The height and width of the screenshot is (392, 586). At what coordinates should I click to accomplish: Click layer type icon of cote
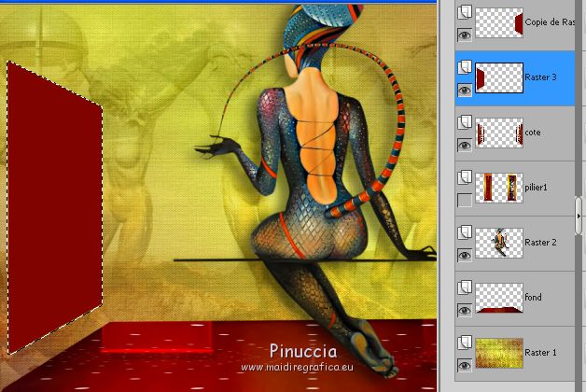pos(465,122)
